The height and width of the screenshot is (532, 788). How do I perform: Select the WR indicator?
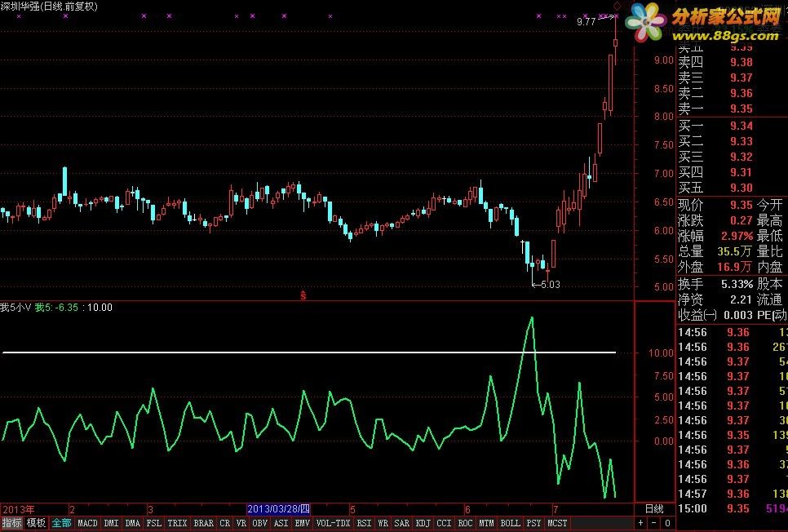(x=383, y=524)
